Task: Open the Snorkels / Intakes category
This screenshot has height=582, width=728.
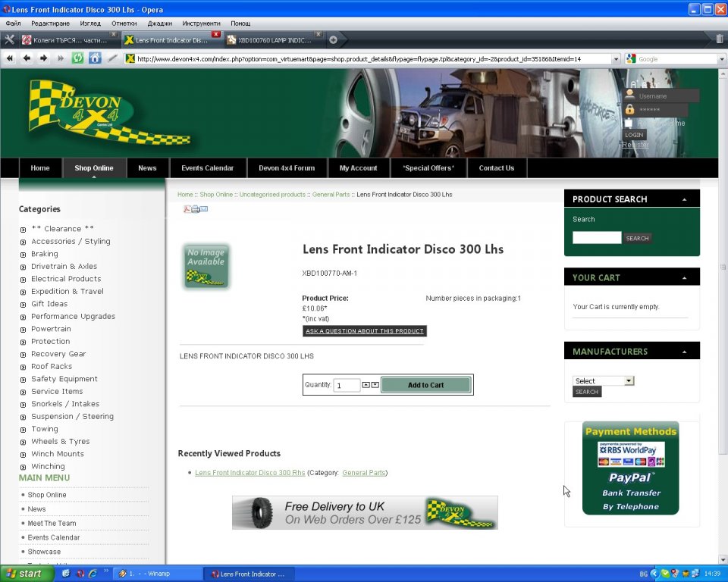Action: click(65, 404)
